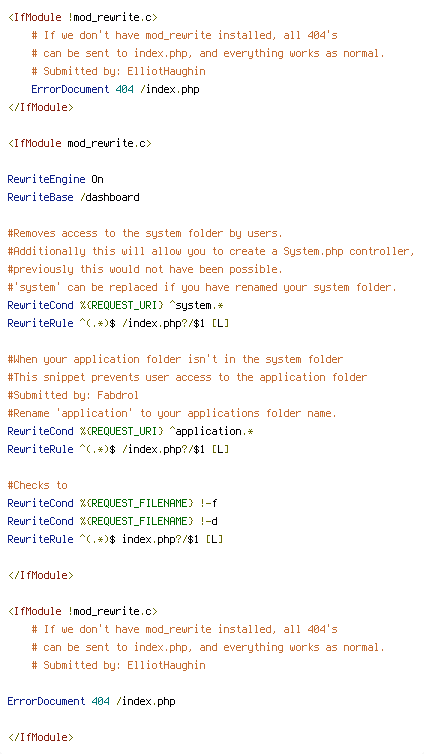The width and height of the screenshot is (424, 754).
Task: Click the 'Submitted by: ElliotHaughin' comment at top
Action: [118, 71]
